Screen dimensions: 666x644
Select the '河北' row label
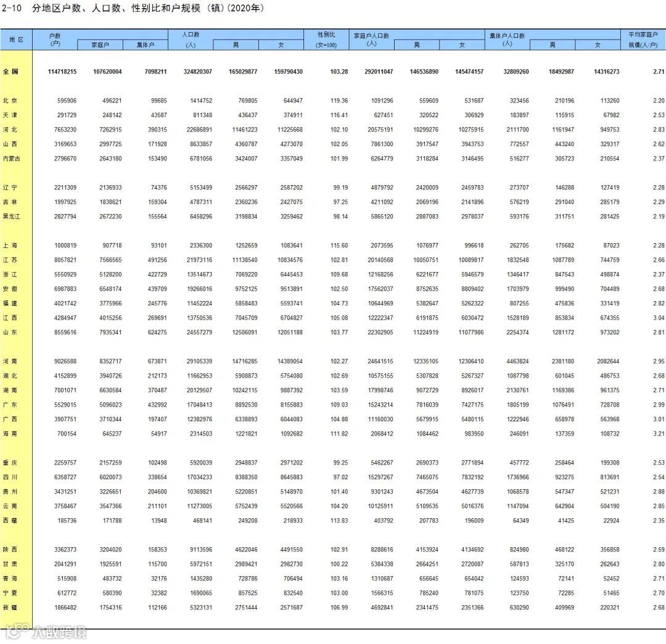10,130
